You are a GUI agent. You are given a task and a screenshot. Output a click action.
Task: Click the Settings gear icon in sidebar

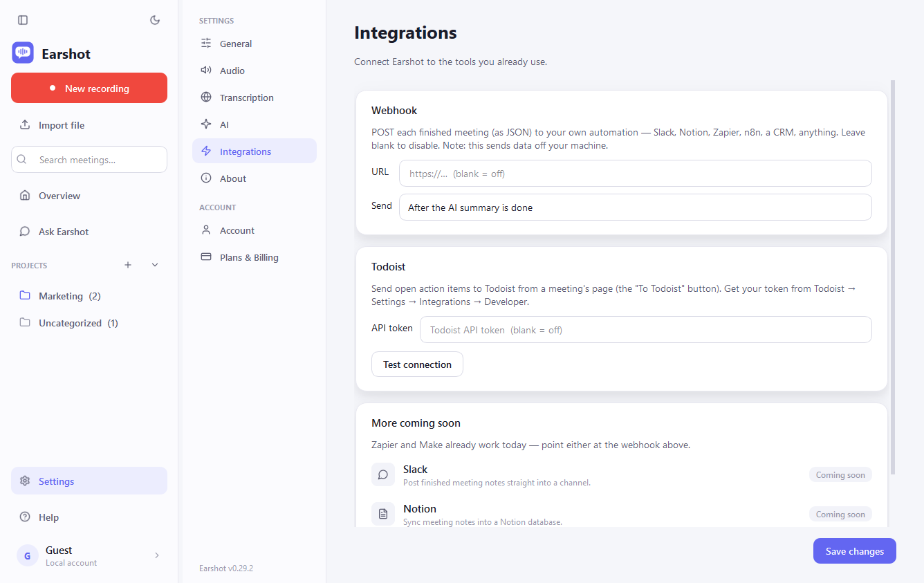(25, 481)
